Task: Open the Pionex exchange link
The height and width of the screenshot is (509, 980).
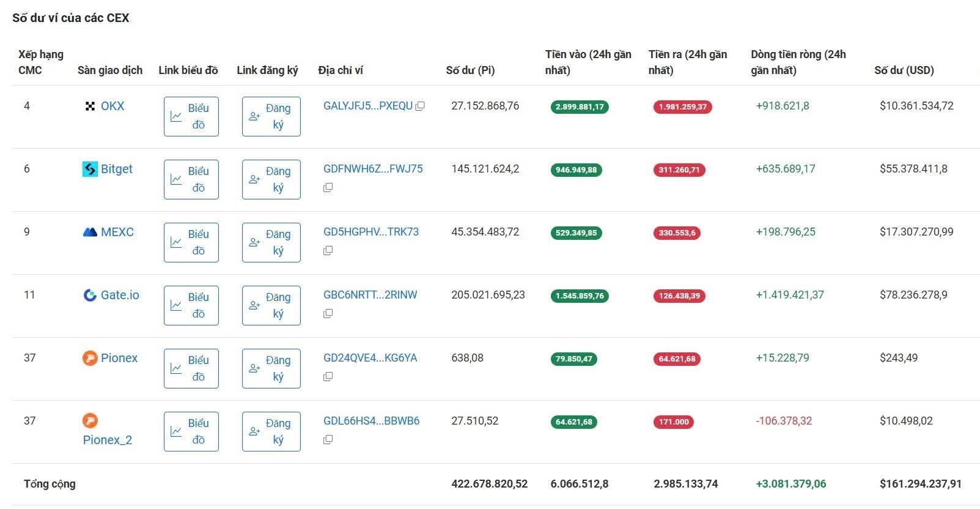Action: tap(119, 358)
